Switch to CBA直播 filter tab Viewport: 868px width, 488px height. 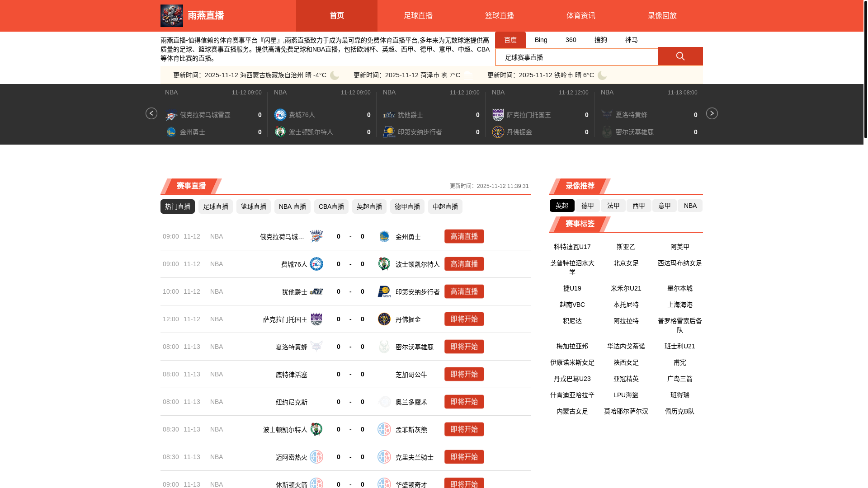[331, 206]
